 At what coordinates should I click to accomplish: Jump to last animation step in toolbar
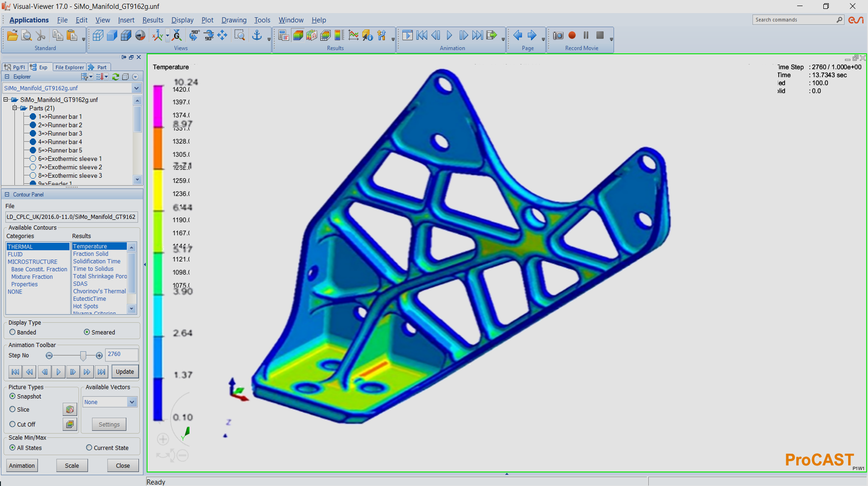(102, 372)
